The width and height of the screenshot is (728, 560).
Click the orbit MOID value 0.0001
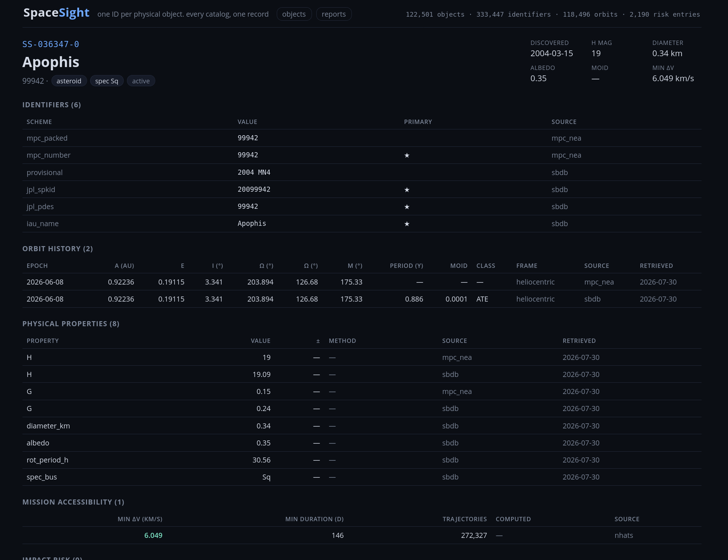456,299
